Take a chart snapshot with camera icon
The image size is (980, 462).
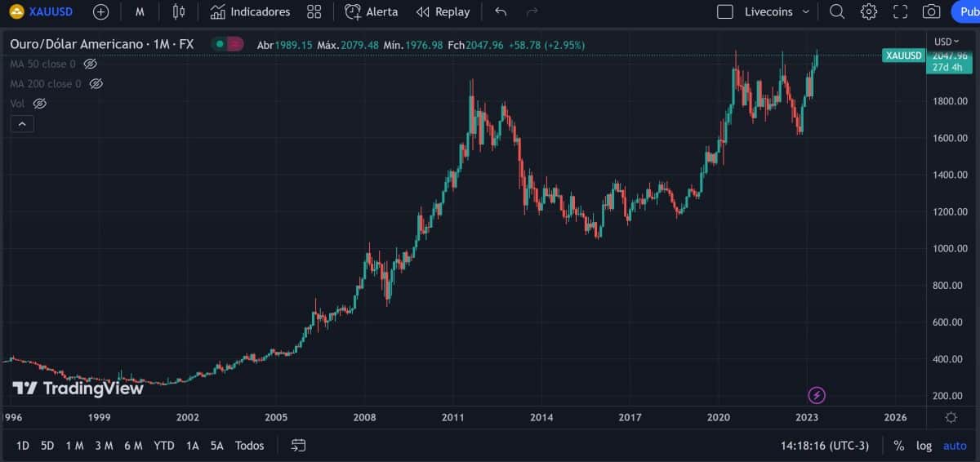point(931,11)
